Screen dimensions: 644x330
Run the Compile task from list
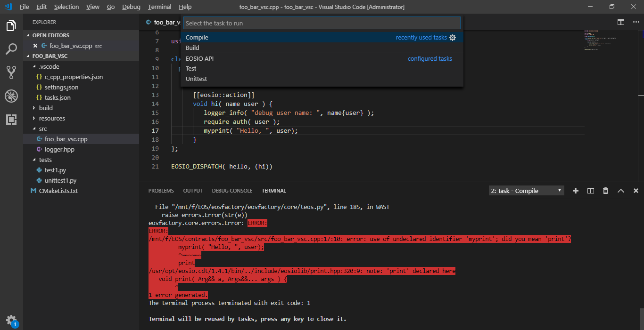tap(322, 38)
